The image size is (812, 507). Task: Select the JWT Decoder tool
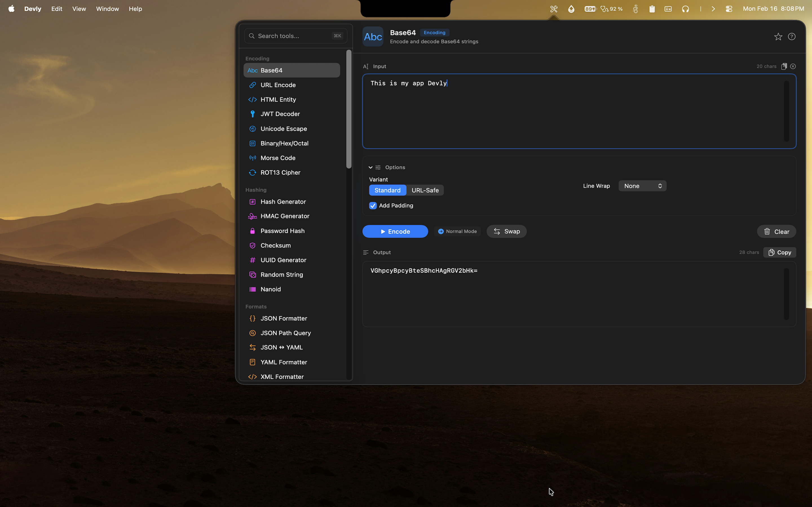click(281, 114)
